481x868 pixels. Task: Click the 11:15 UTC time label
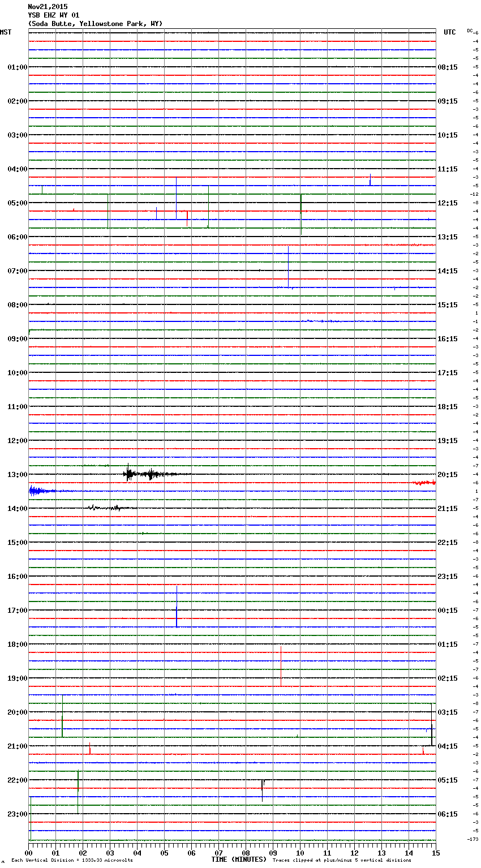(448, 169)
